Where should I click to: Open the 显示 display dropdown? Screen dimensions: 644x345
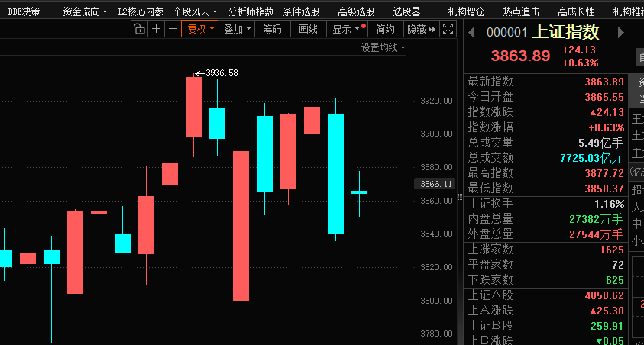pos(346,29)
